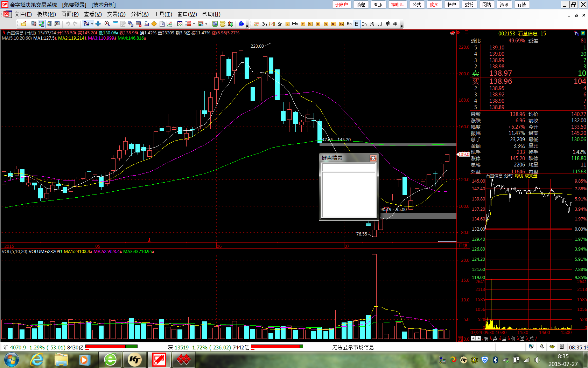Screen dimensions: 588x368
Task: Toggle the daily (日) period button
Action: 356,24
